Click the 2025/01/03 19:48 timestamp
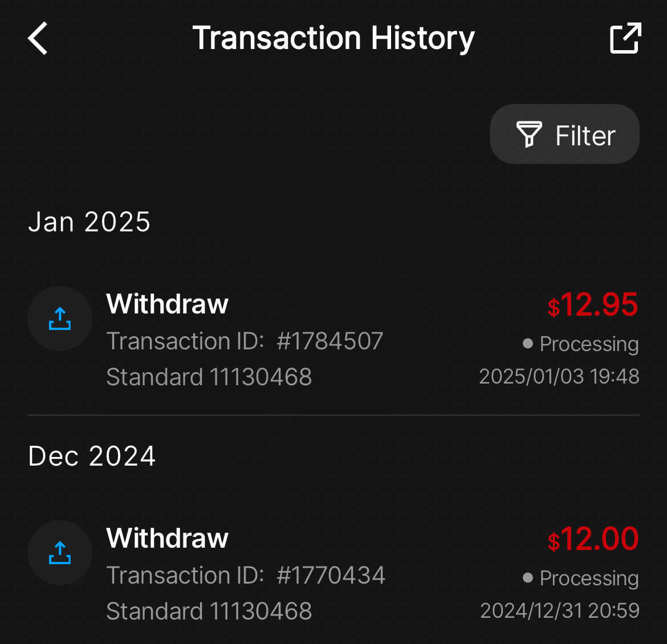The height and width of the screenshot is (644, 667). click(x=559, y=377)
